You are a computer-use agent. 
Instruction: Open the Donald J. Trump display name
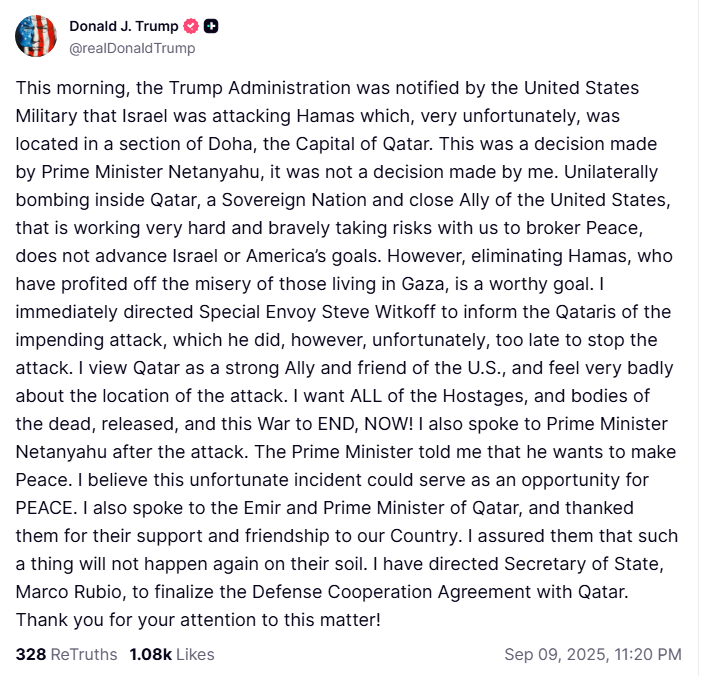[123, 26]
